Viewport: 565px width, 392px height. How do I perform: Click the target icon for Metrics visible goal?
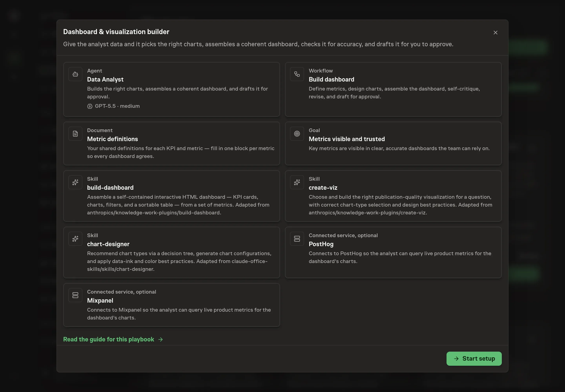pos(297,134)
